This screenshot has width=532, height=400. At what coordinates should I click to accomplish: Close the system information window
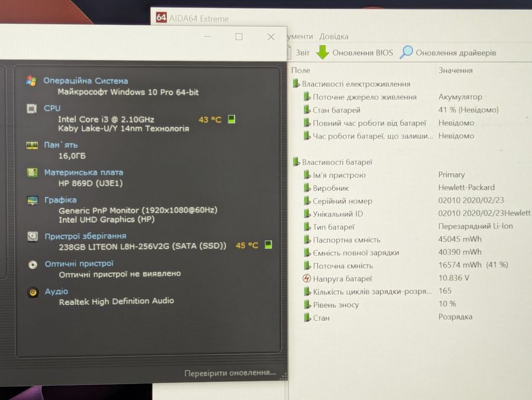(x=271, y=37)
